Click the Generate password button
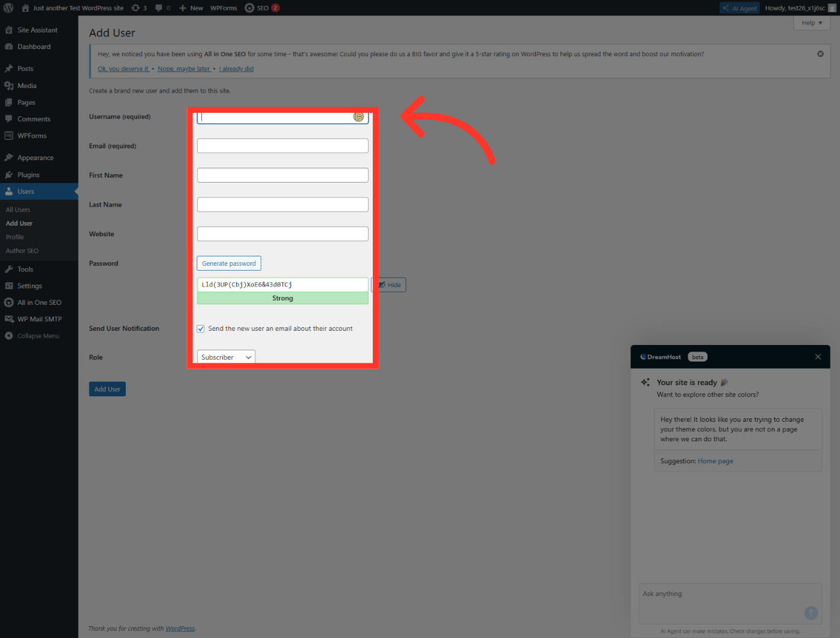This screenshot has width=840, height=638. point(229,263)
